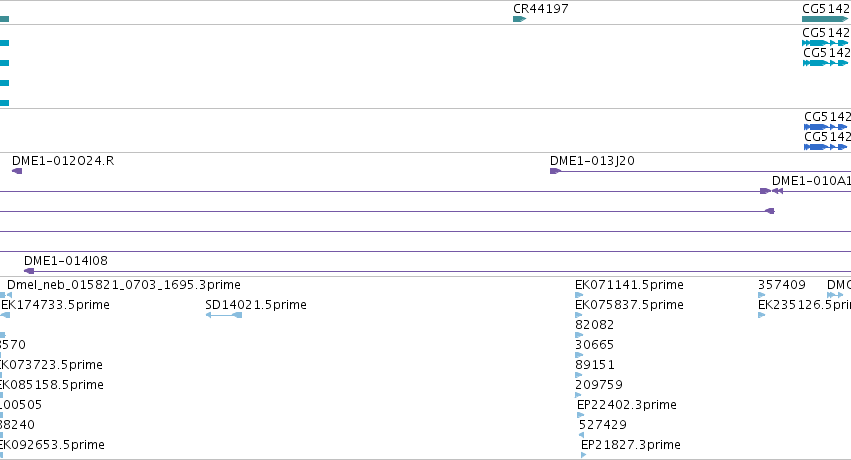Click the 527429 feature label
Screen dimensions: 851x460
[602, 424]
